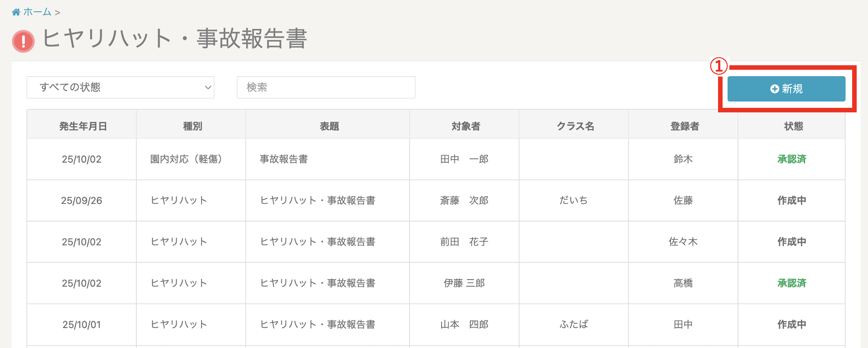This screenshot has height=348, width=868.
Task: Click the plus icon on 新規 button
Action: click(774, 89)
